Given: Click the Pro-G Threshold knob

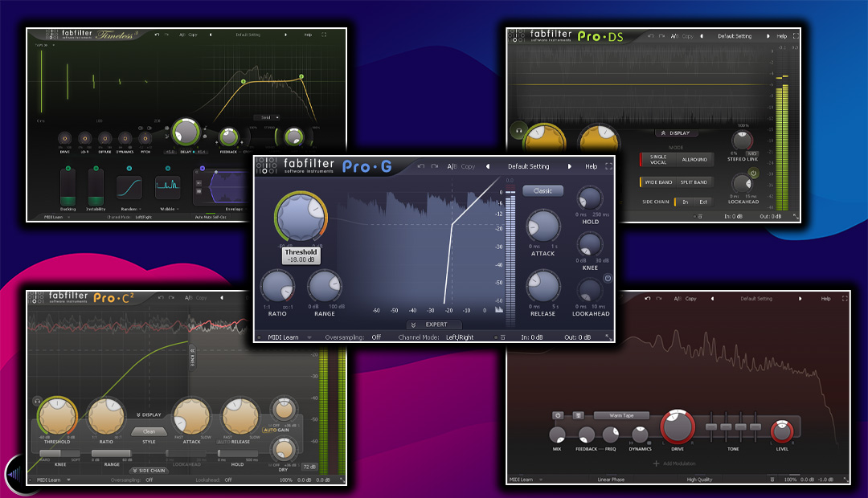Looking at the screenshot, I should [x=301, y=216].
